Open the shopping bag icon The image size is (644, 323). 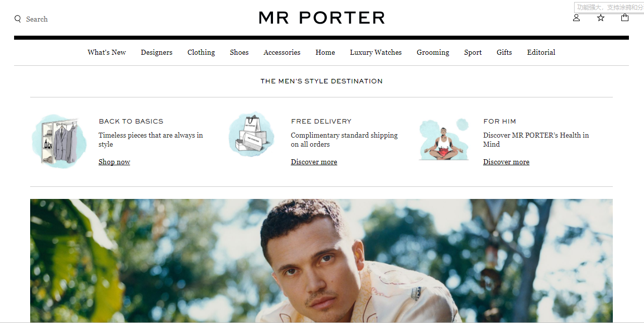coord(625,18)
